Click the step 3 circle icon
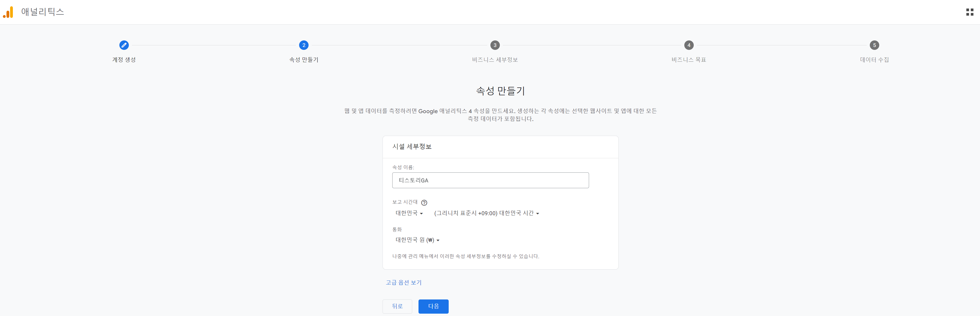The image size is (980, 316). pyautogui.click(x=495, y=45)
